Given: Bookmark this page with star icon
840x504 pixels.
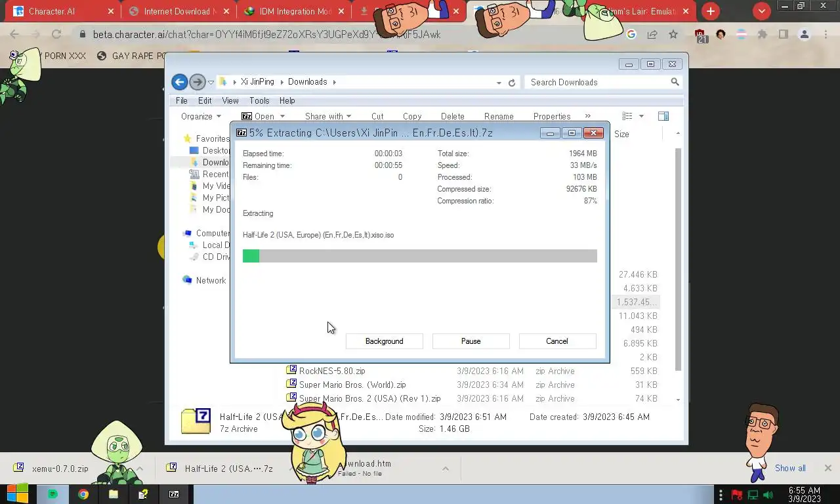Looking at the screenshot, I should click(x=673, y=34).
